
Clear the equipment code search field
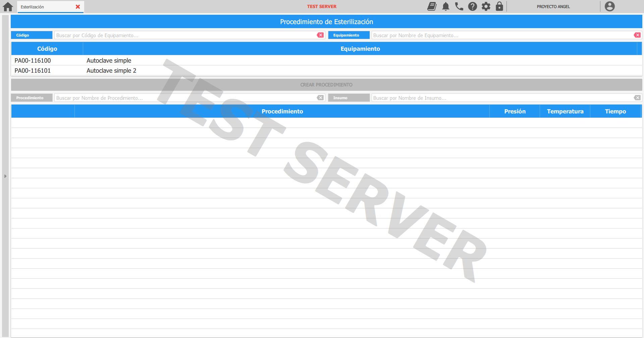[320, 35]
